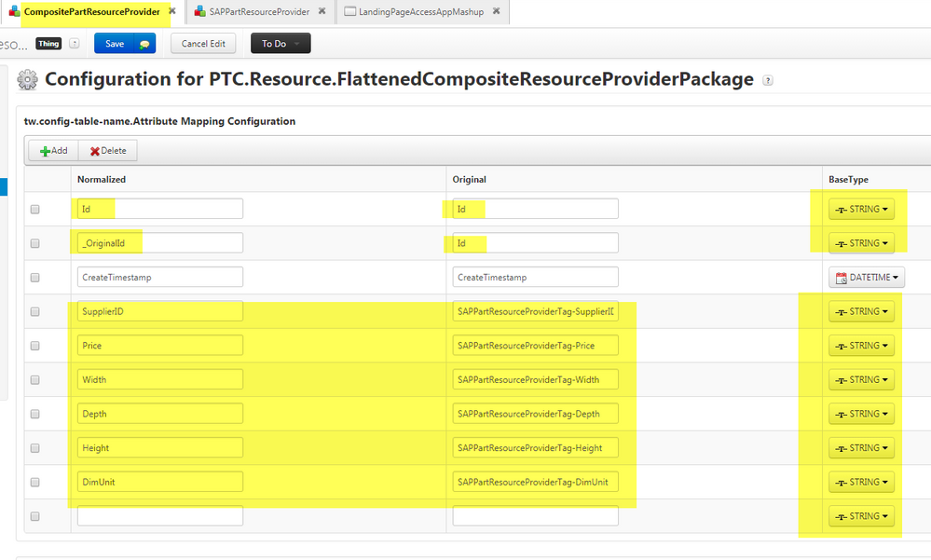
Task: Check the CreateTimestamp row checkbox
Action: point(35,278)
